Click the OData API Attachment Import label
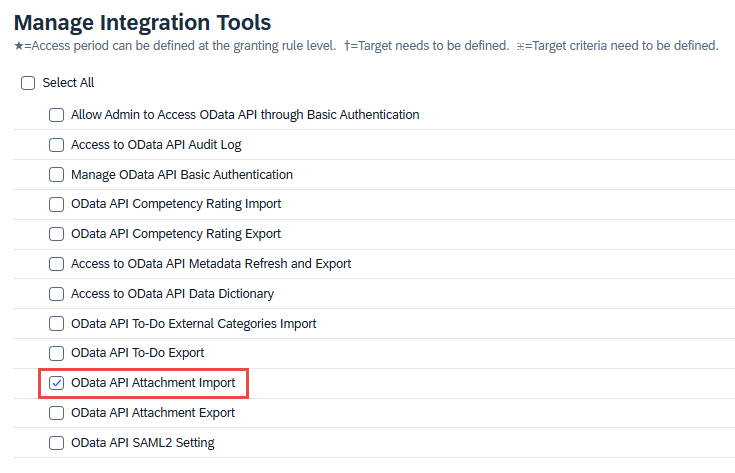Screen dimensions: 735x473 153,383
